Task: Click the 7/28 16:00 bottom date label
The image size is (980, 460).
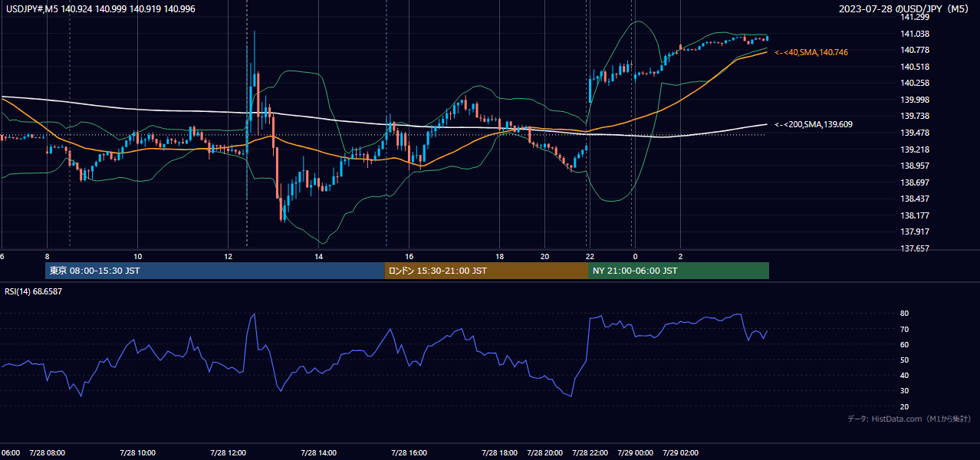Action: tap(409, 452)
